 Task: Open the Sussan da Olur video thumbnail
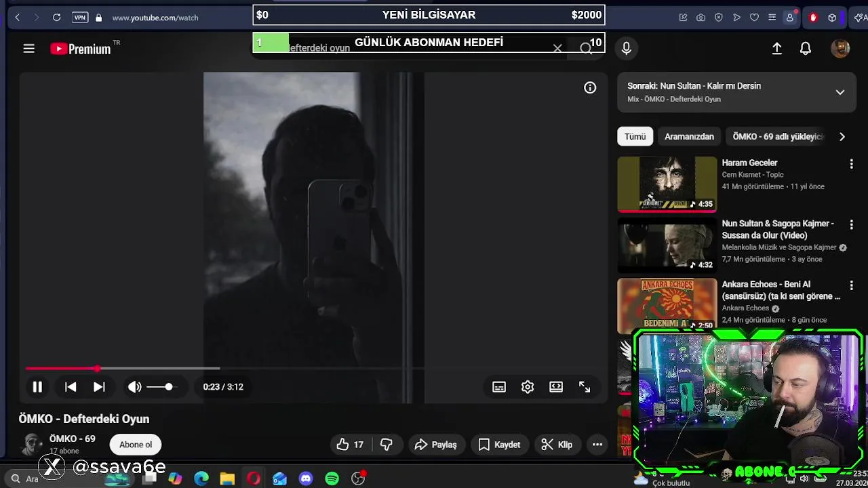667,245
